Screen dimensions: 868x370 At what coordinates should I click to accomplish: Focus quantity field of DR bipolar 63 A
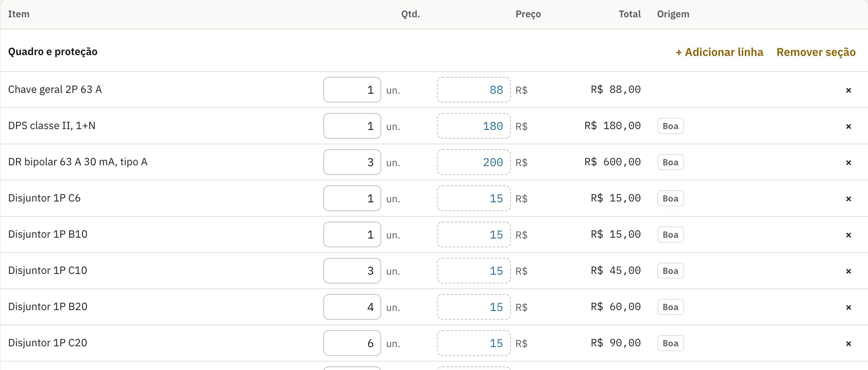(352, 162)
